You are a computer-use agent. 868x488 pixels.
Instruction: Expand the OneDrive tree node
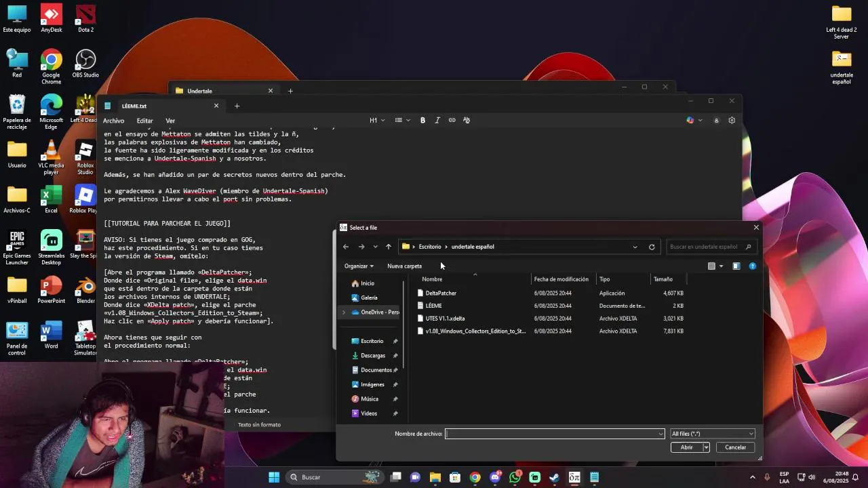(344, 312)
